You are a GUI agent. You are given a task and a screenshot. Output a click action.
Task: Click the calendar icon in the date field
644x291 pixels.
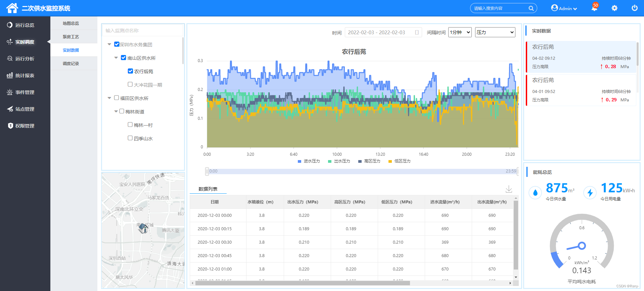pos(417,33)
